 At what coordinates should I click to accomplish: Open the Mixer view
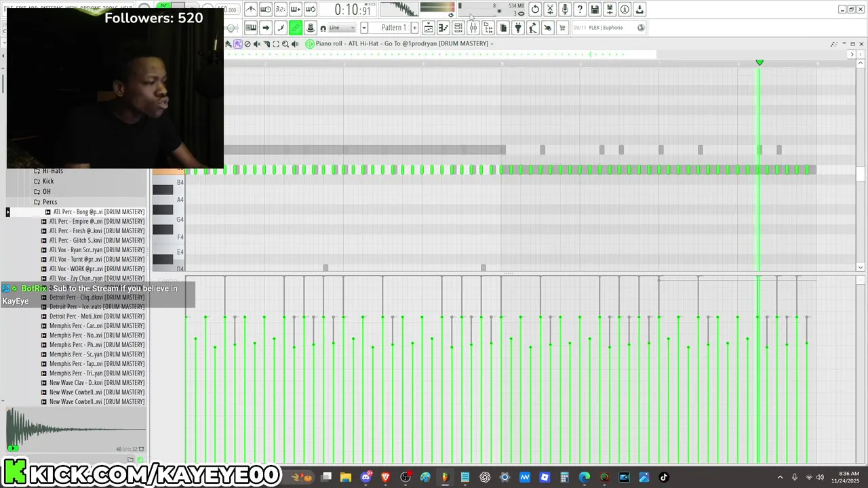pyautogui.click(x=473, y=28)
